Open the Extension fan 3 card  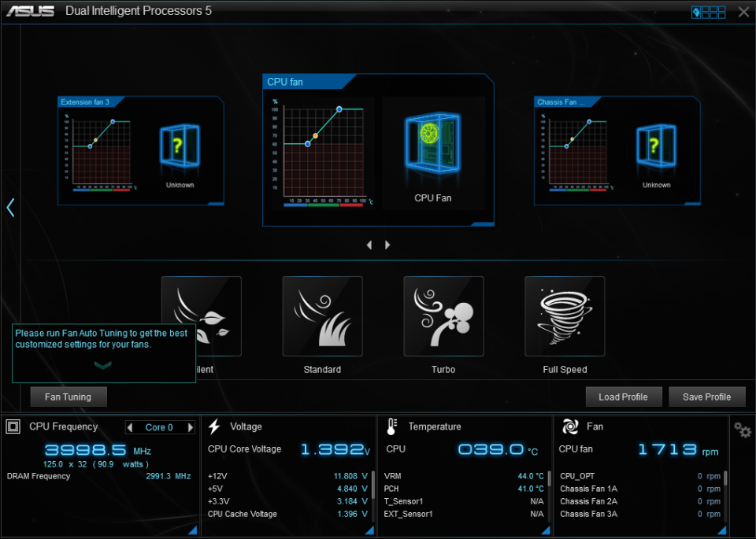[x=140, y=151]
